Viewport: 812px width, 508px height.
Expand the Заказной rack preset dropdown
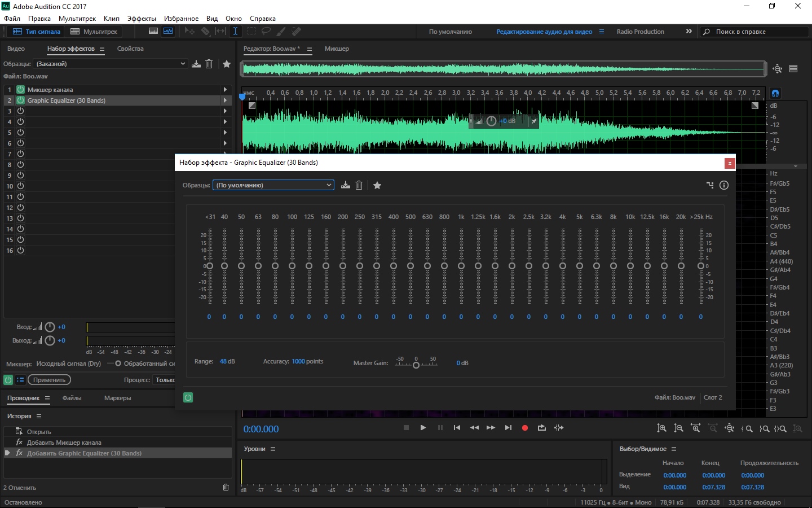point(111,64)
